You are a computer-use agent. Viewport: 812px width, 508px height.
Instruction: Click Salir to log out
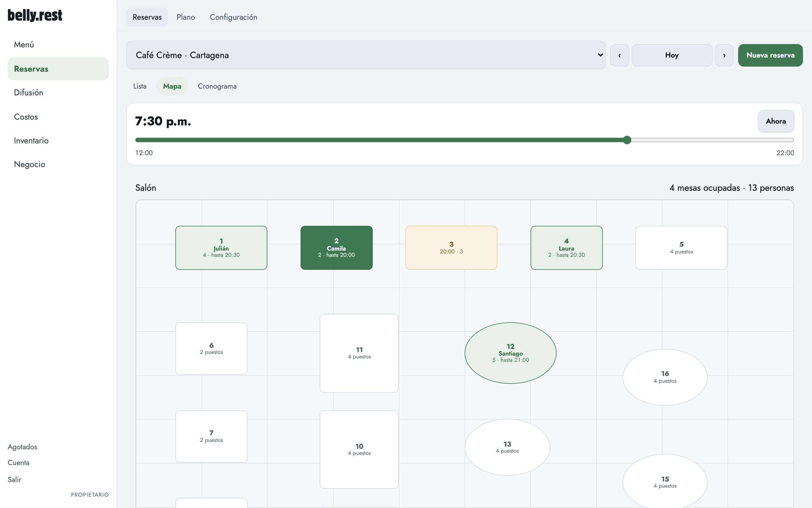tap(14, 479)
